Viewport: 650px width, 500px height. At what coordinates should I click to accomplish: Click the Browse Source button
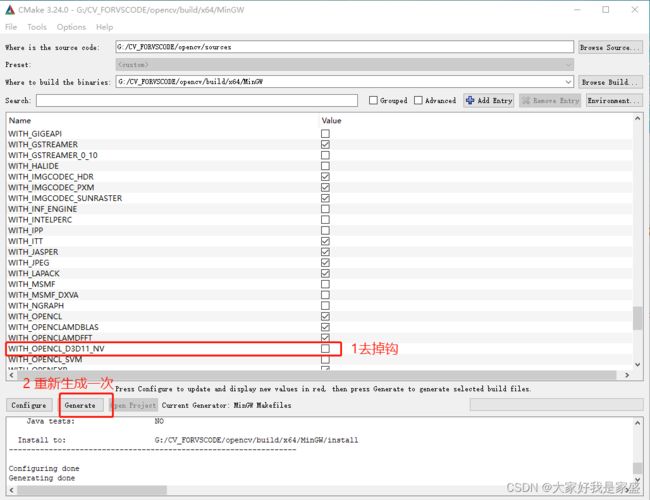point(610,47)
